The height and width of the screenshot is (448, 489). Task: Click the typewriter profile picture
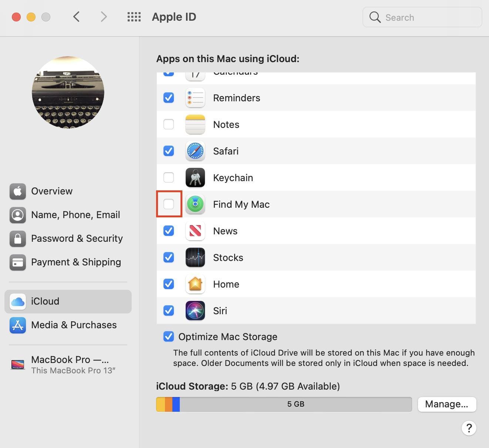(68, 92)
